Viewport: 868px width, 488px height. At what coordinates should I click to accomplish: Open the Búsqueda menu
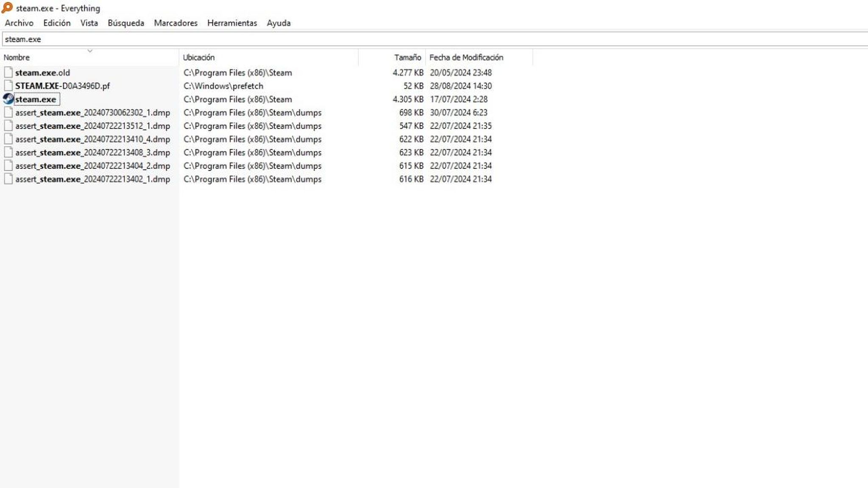pos(126,23)
